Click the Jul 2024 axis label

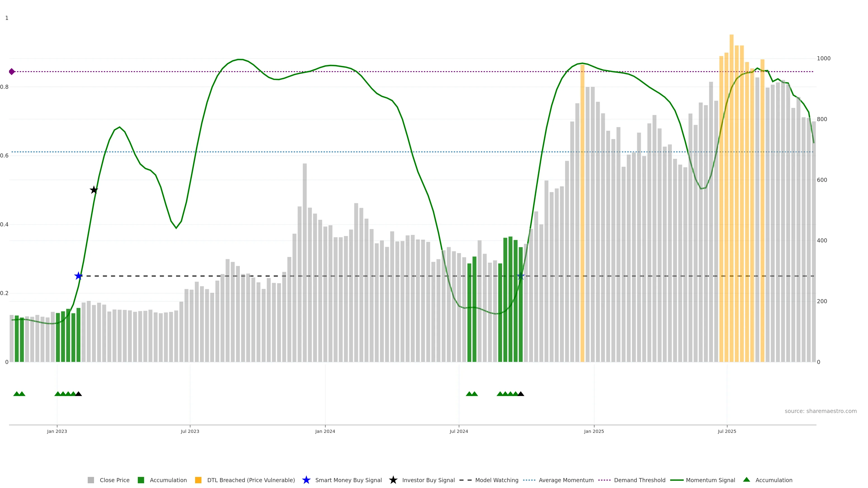459,432
